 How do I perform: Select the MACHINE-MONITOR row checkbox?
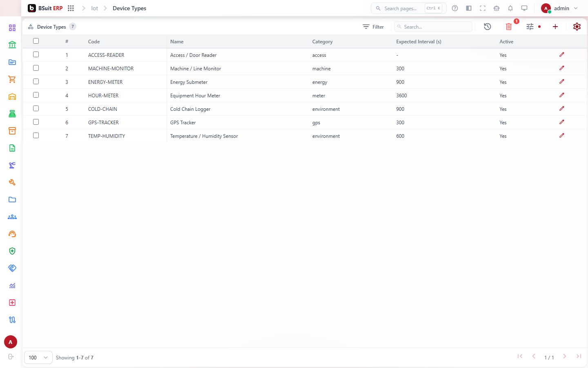(x=36, y=68)
